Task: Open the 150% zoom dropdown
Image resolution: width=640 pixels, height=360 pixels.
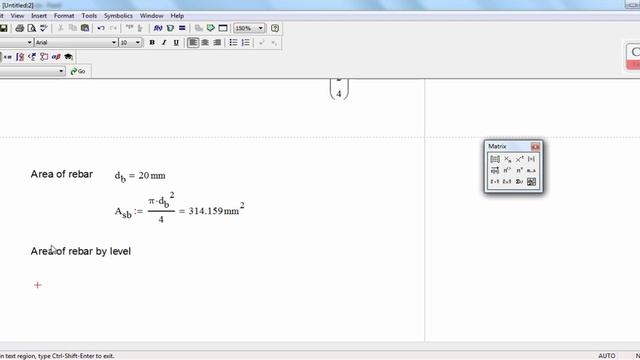Action: coord(260,28)
